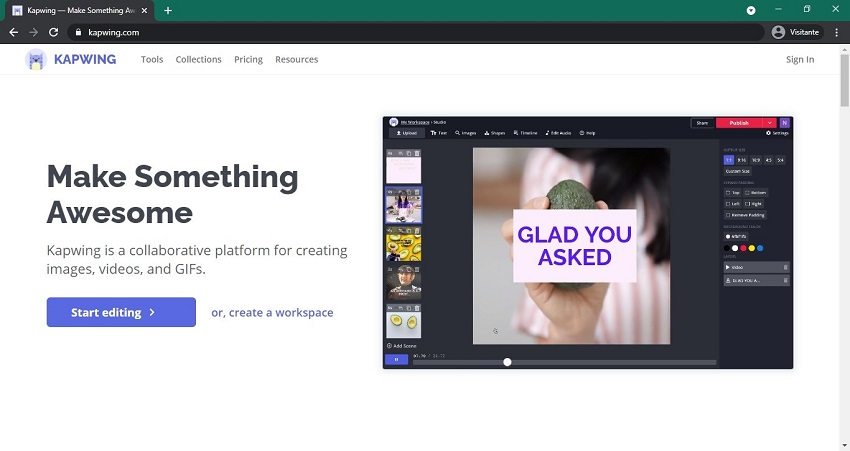Viewport: 850px width, 451px height.
Task: Select the red background color swatch
Action: 743,247
